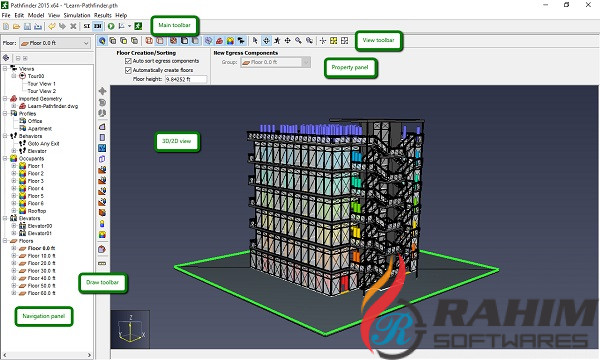Select the blue wall draw tool

(x=102, y=148)
